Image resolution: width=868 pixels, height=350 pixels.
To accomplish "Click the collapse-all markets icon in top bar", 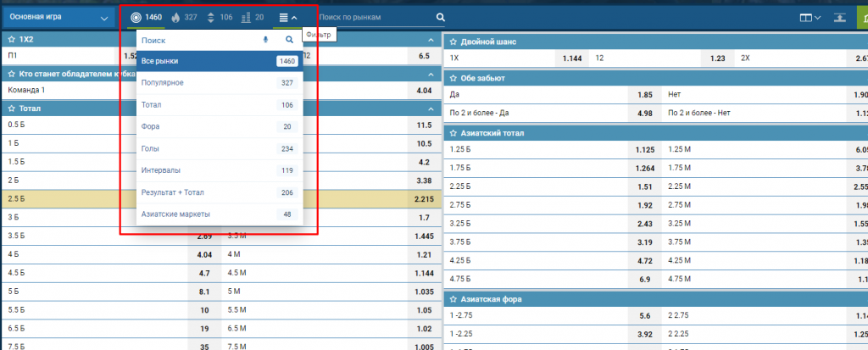I will [839, 17].
